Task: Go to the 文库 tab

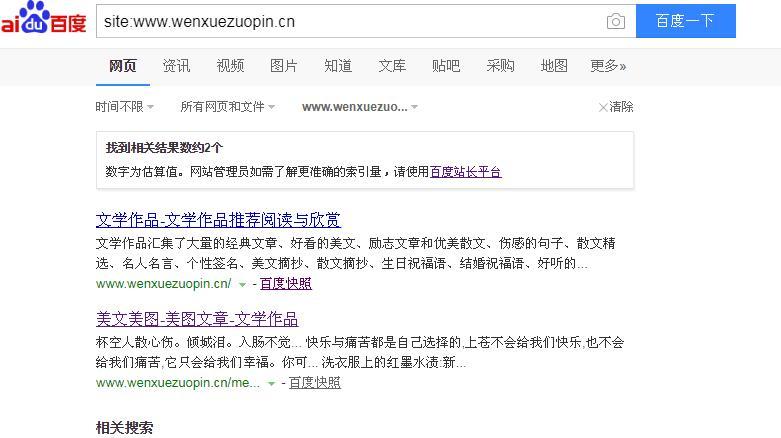Action: point(392,66)
